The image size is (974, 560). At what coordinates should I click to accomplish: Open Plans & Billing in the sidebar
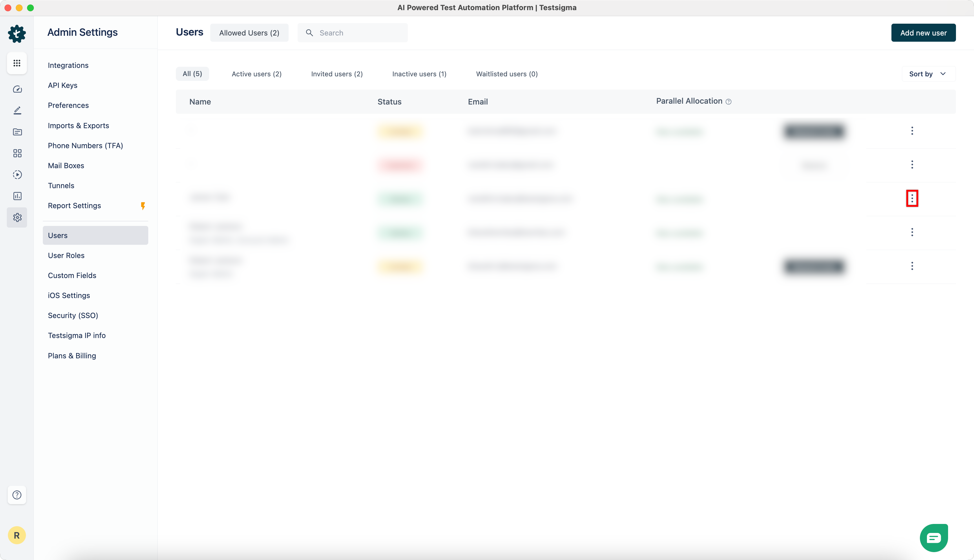tap(72, 356)
